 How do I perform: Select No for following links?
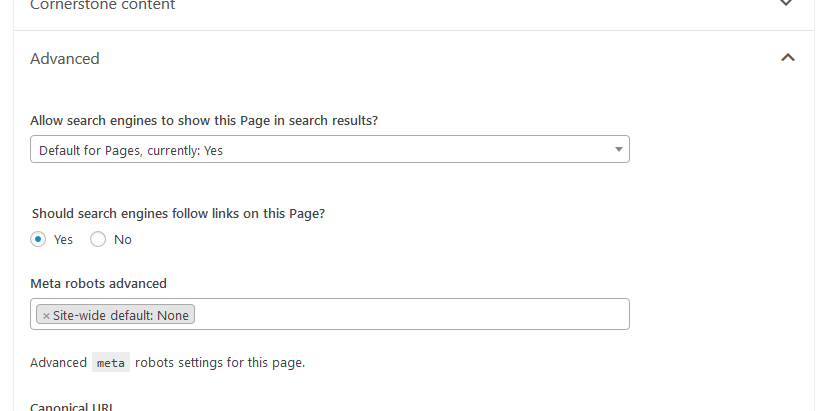[98, 239]
